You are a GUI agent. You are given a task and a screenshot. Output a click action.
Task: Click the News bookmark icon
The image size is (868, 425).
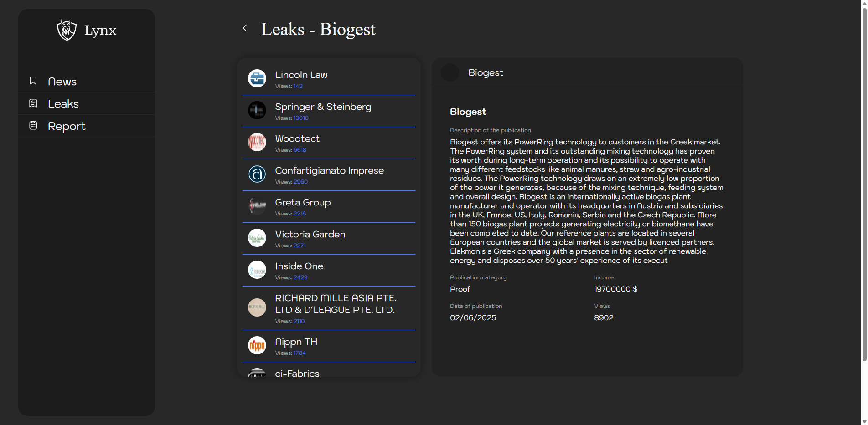(33, 81)
